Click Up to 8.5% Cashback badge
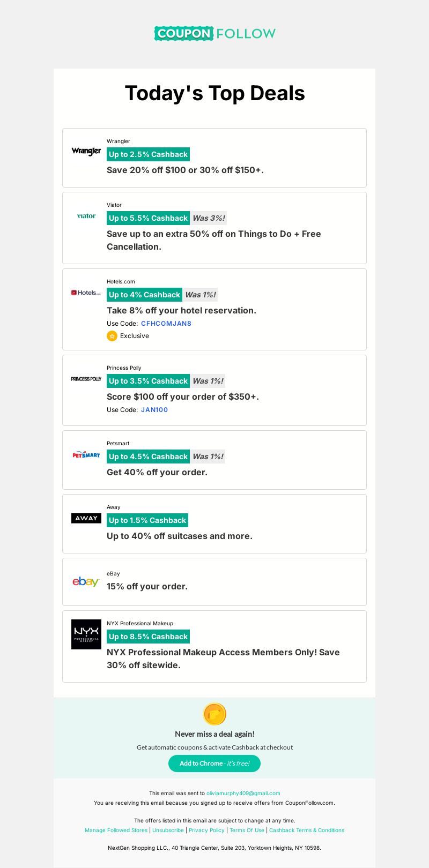429x868 pixels. point(148,637)
